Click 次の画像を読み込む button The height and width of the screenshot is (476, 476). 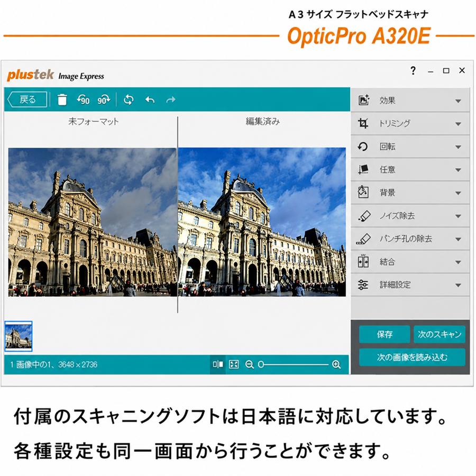pos(412,357)
